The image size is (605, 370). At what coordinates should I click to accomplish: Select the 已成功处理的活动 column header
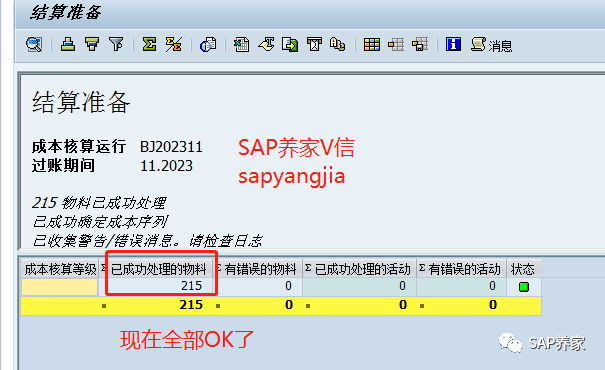360,269
